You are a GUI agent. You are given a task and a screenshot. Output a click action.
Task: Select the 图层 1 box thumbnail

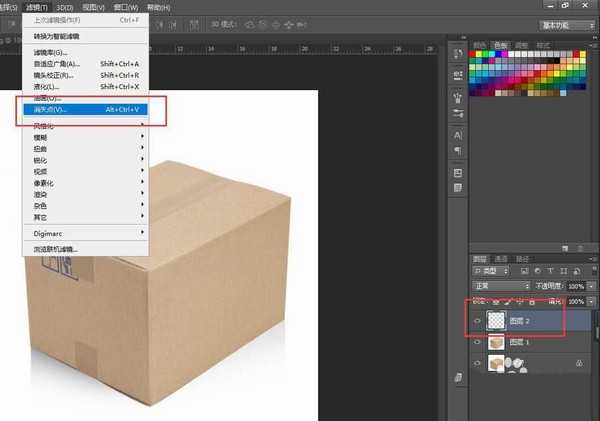tap(495, 342)
